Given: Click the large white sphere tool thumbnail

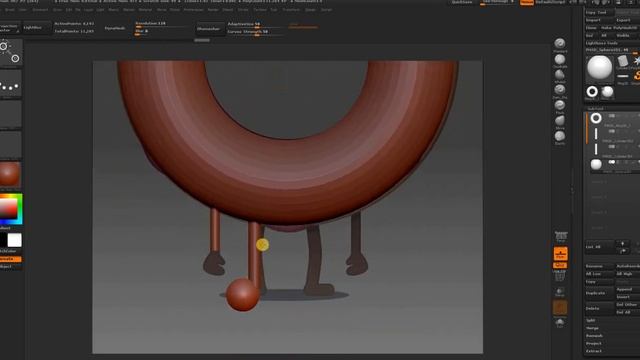Looking at the screenshot, I should (x=600, y=68).
